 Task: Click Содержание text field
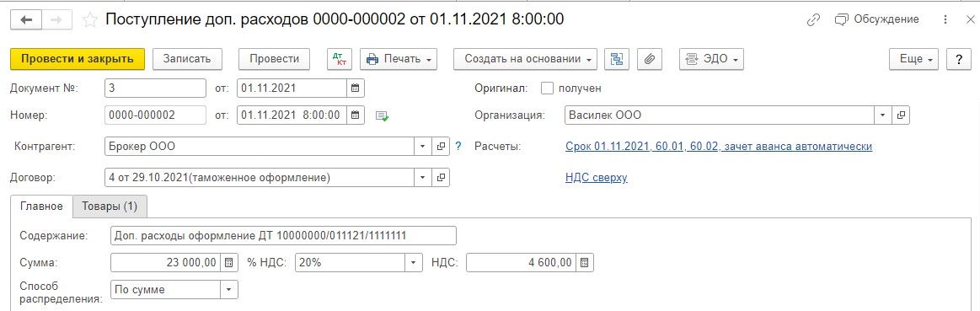(283, 235)
